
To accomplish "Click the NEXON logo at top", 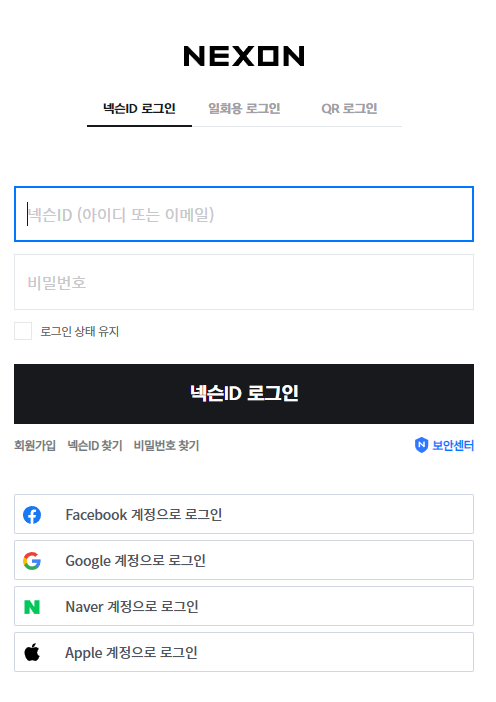I will coord(244,56).
